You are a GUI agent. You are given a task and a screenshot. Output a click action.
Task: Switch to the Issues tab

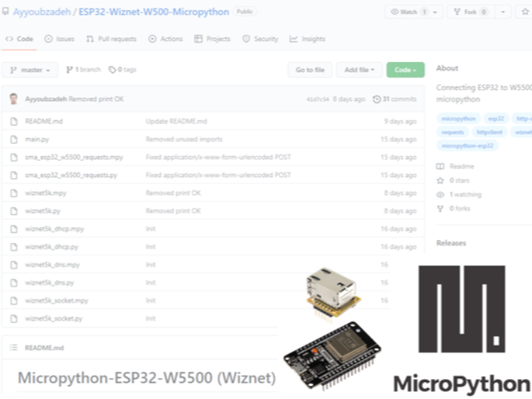pyautogui.click(x=59, y=39)
